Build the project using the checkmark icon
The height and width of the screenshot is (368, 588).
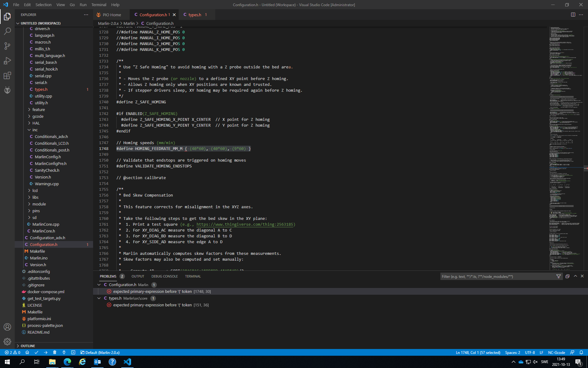[36, 352]
